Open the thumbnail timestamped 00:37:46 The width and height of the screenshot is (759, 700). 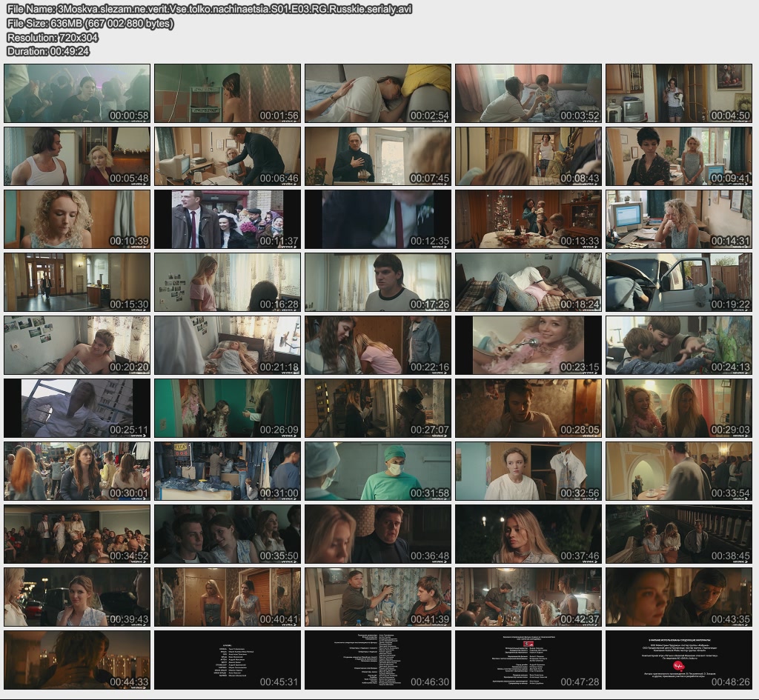[x=528, y=534]
